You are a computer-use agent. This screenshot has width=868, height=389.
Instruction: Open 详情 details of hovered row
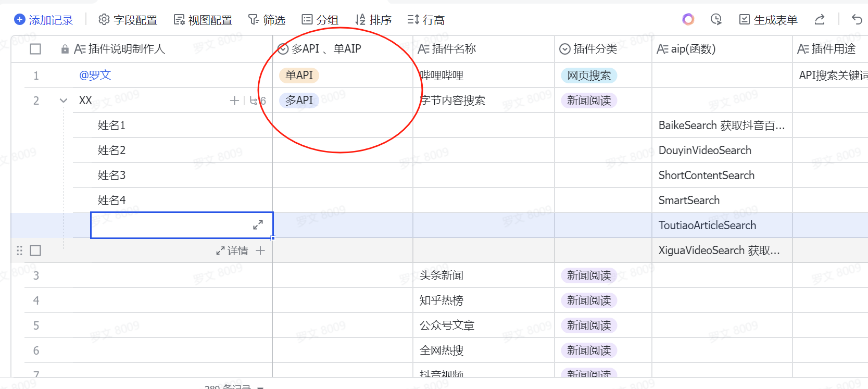click(x=232, y=250)
